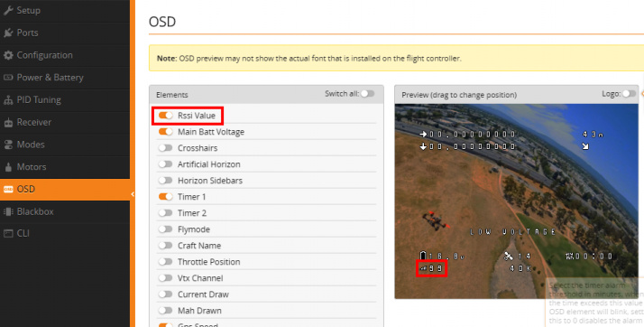Select RSSI value 99 in preview

[431, 268]
